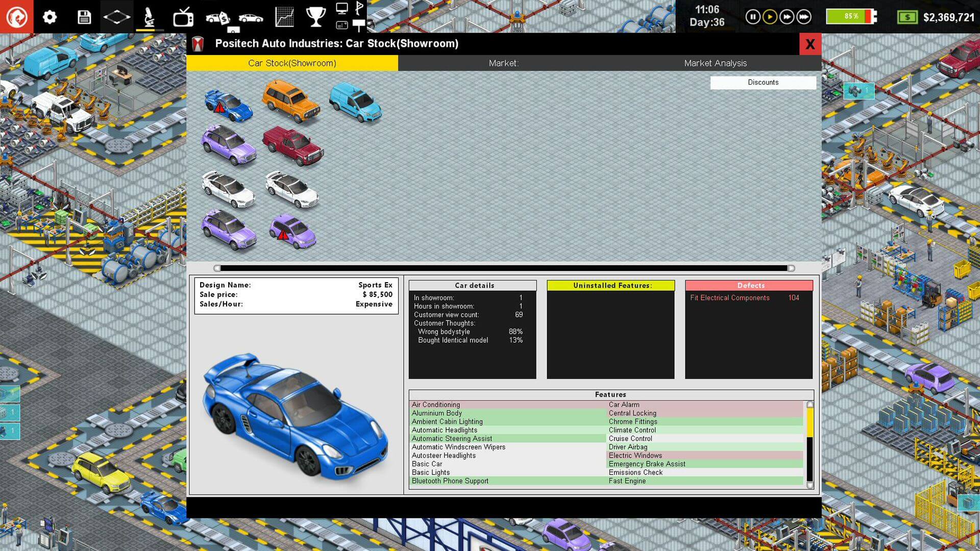The width and height of the screenshot is (980, 551).
Task: Click the Air Conditioning feature row
Action: (508, 405)
